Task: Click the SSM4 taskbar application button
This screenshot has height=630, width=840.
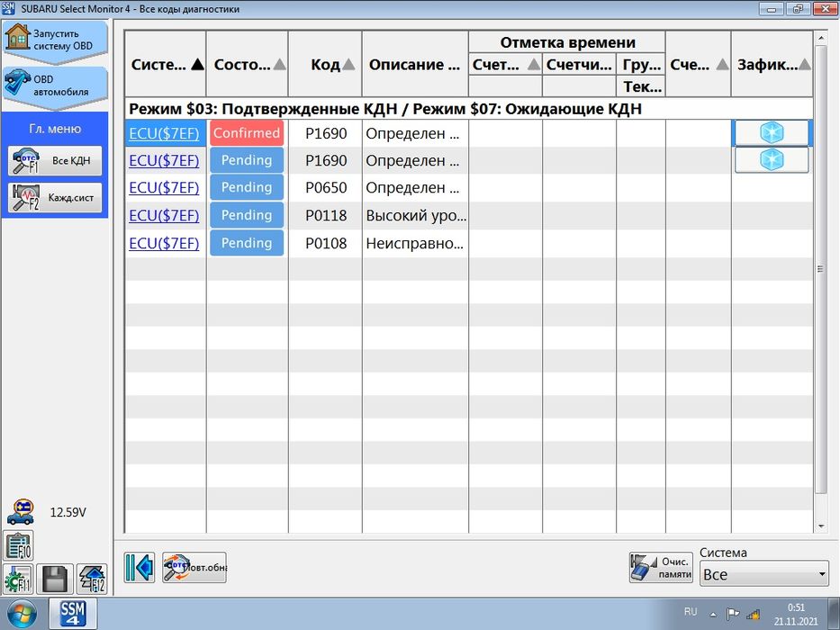Action: (74, 614)
